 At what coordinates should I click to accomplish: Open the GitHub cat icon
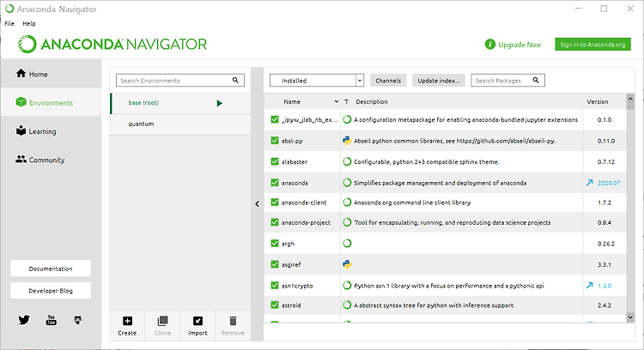pyautogui.click(x=77, y=320)
